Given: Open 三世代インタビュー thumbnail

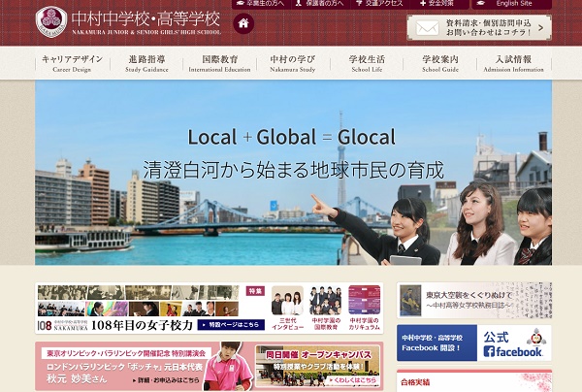Looking at the screenshot, I should point(288,308).
